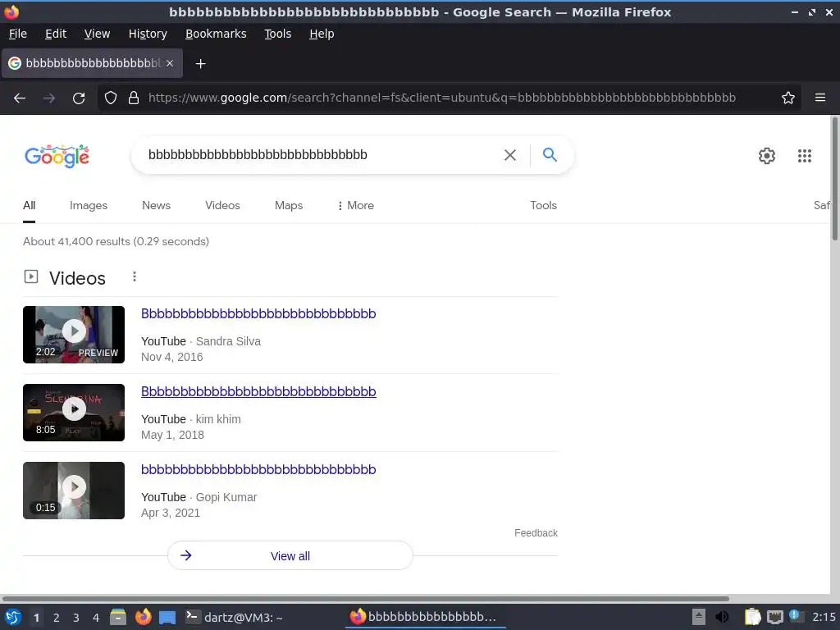Switch to the News results tab
The width and height of the screenshot is (840, 630).
pyautogui.click(x=157, y=205)
